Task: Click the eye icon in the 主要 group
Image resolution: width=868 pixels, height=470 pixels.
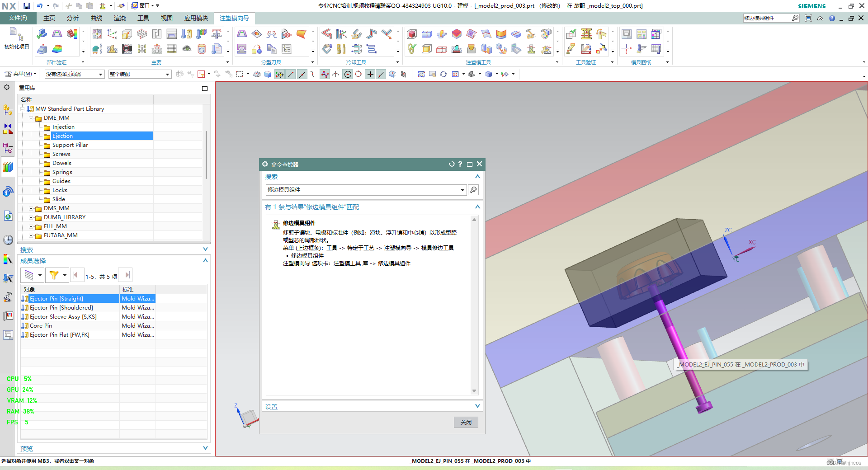Action: click(x=187, y=49)
